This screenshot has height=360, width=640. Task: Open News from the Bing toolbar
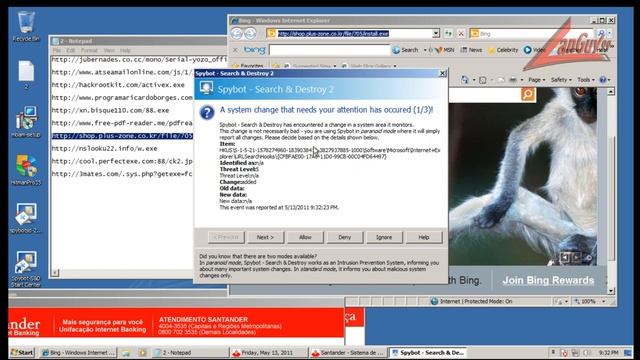[x=471, y=50]
